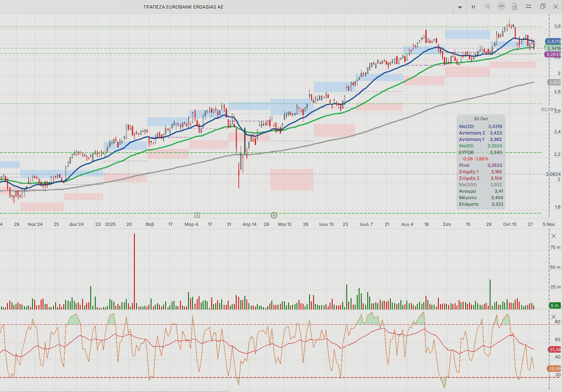Click the restore-window overlapping squares icon
The width and height of the screenshot is (563, 392).
point(543,6)
